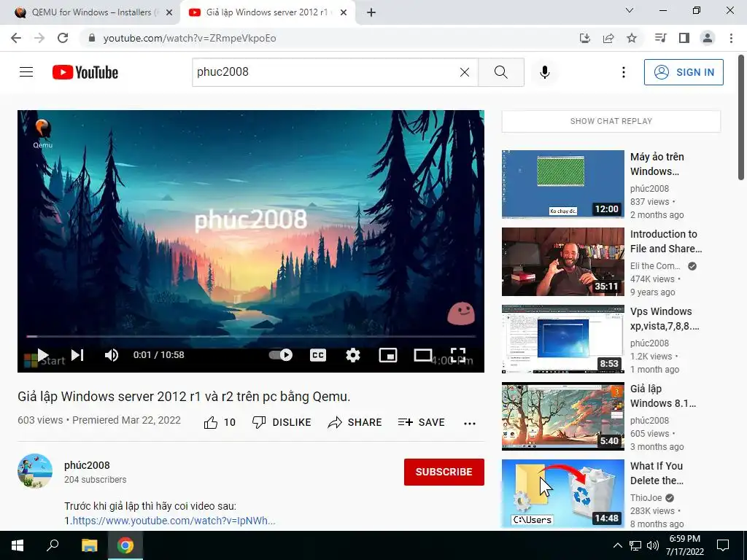
Task: Toggle closed captions CC
Action: click(318, 355)
